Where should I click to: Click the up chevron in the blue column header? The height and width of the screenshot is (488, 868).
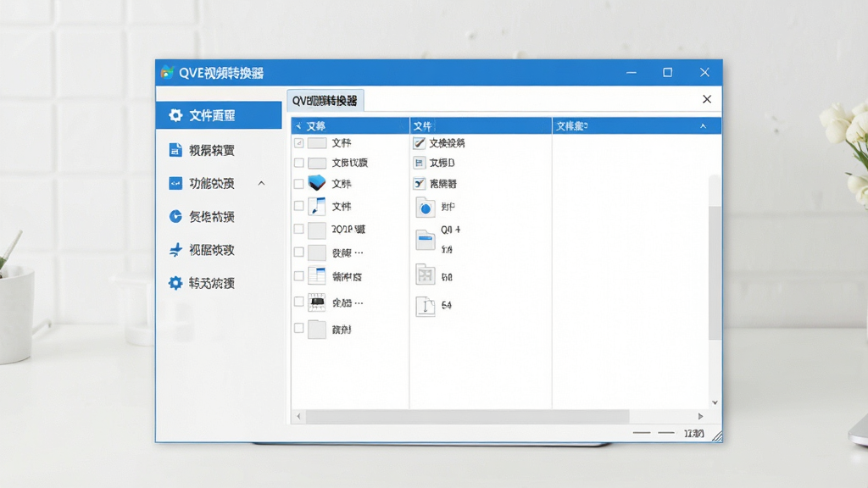703,126
